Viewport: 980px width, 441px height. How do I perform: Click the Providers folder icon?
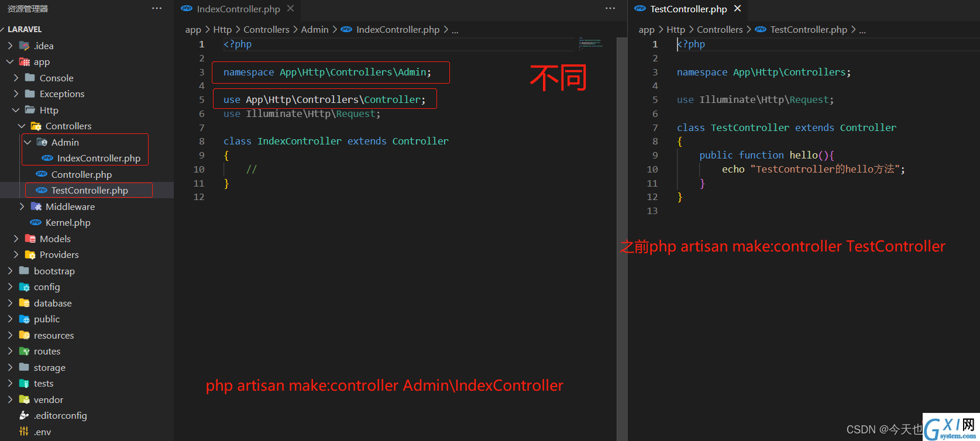(x=30, y=254)
